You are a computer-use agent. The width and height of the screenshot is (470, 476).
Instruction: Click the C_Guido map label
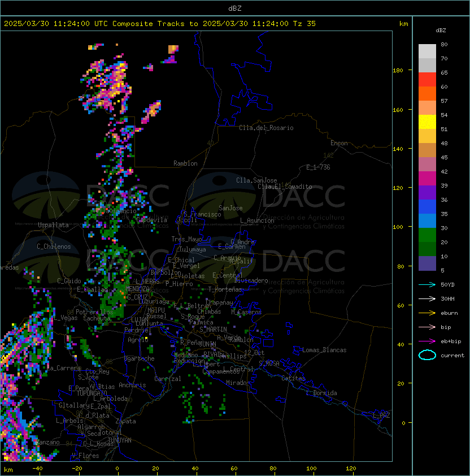click(x=69, y=281)
